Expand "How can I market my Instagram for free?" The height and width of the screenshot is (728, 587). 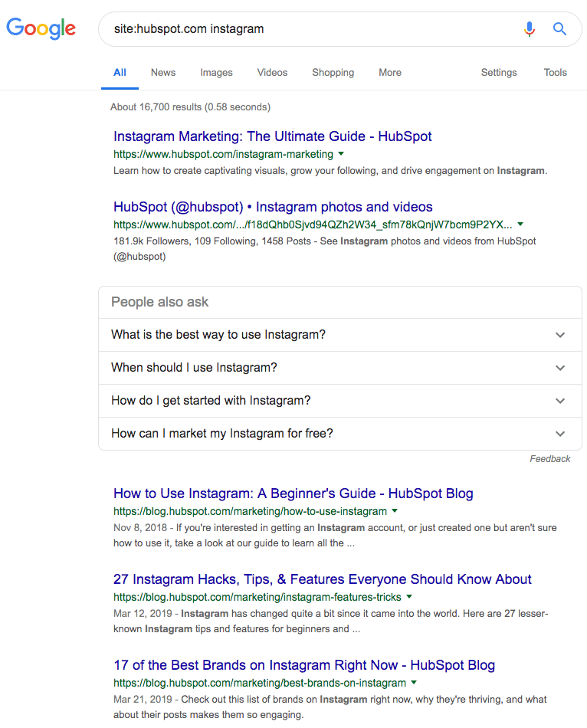pyautogui.click(x=340, y=434)
